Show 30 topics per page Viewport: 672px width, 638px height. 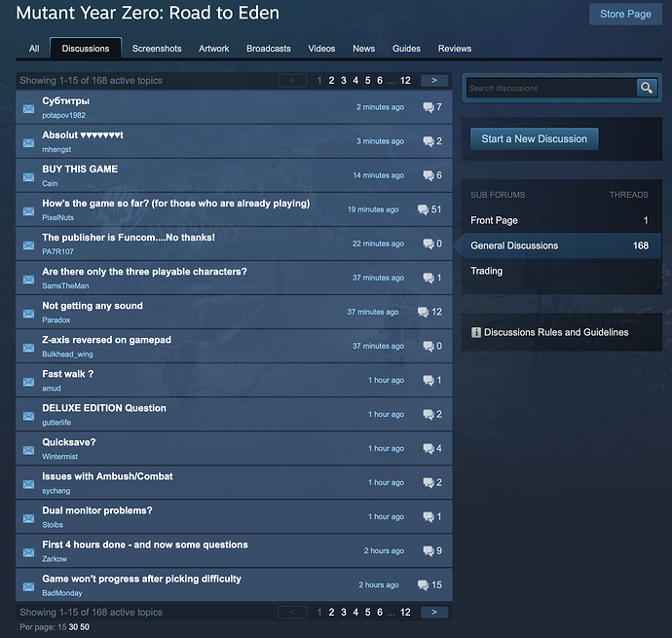73,627
